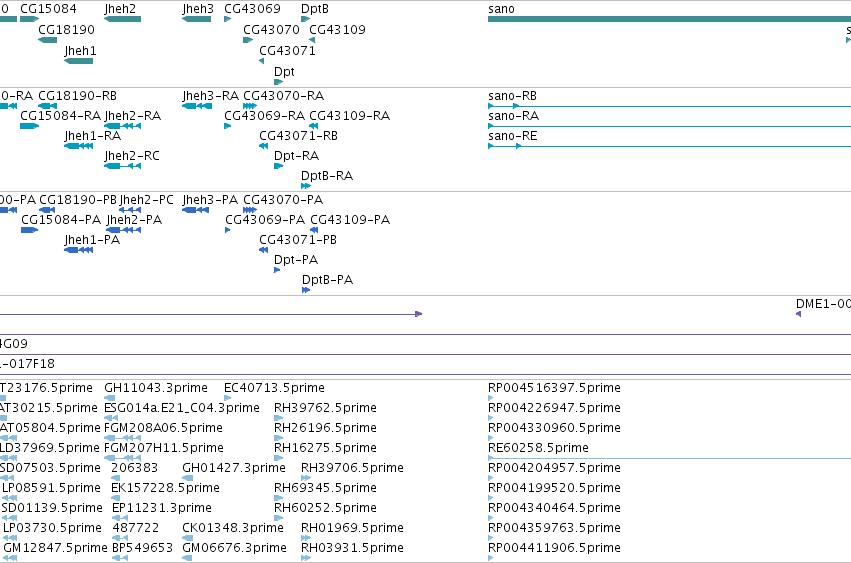851x563 pixels.
Task: Click the Jheh3-PA protein label
Action: pyautogui.click(x=210, y=200)
